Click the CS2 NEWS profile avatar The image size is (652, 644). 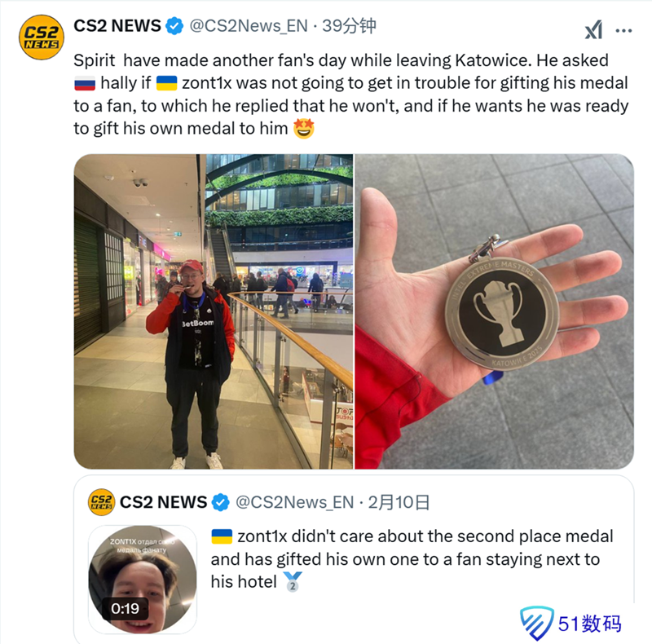(42, 37)
